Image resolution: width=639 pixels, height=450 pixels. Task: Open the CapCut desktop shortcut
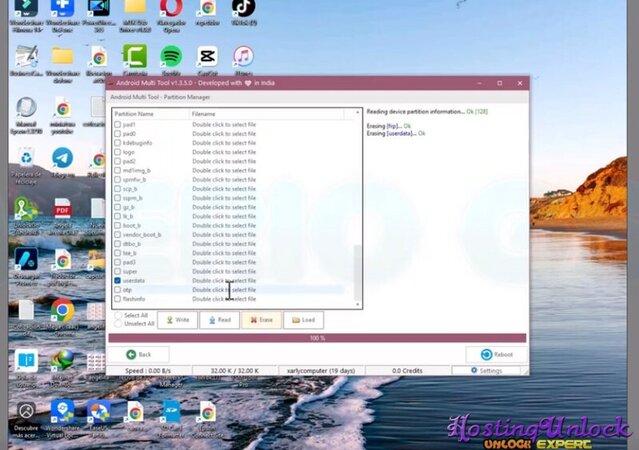click(x=207, y=56)
